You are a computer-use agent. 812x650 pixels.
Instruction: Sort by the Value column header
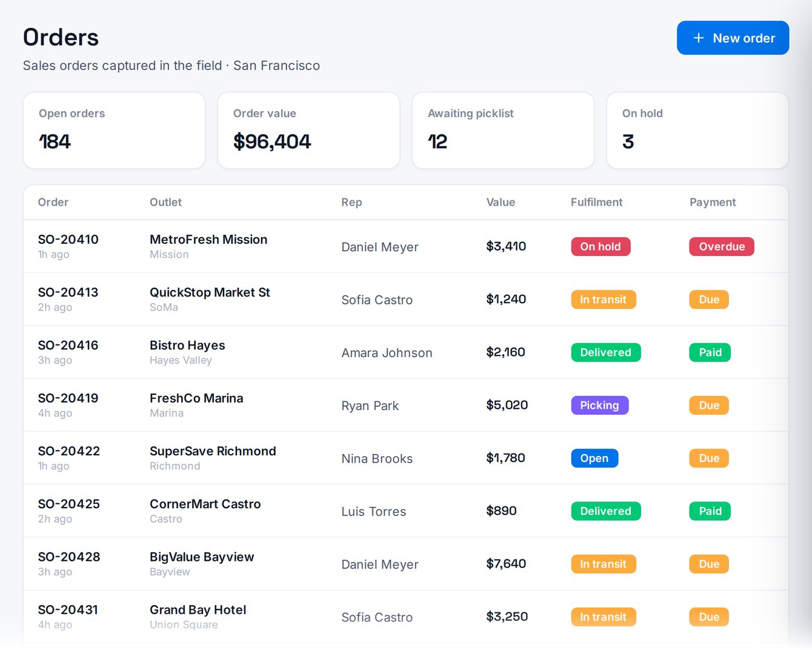click(501, 203)
